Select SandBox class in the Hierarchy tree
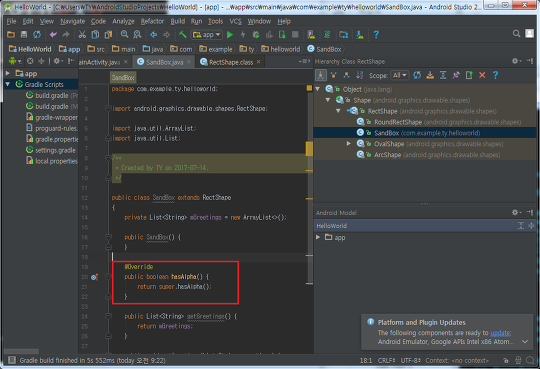Screen dimensions: 540x369 click(425, 133)
